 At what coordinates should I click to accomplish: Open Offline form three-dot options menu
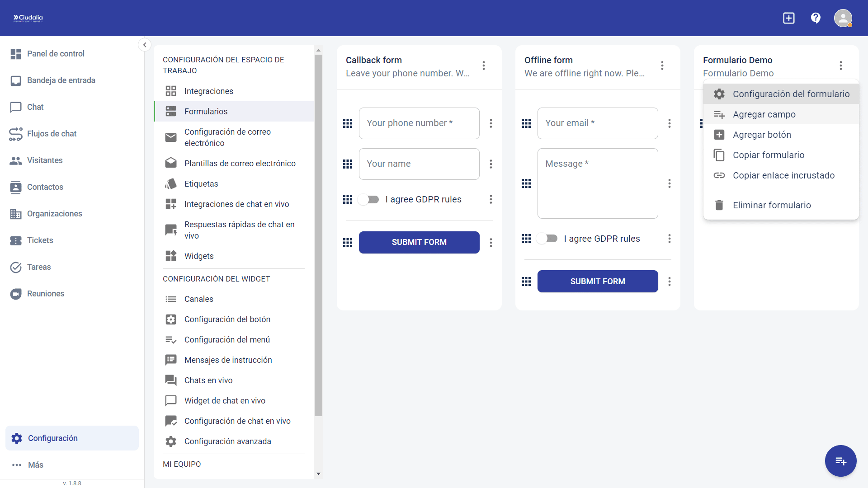point(662,66)
